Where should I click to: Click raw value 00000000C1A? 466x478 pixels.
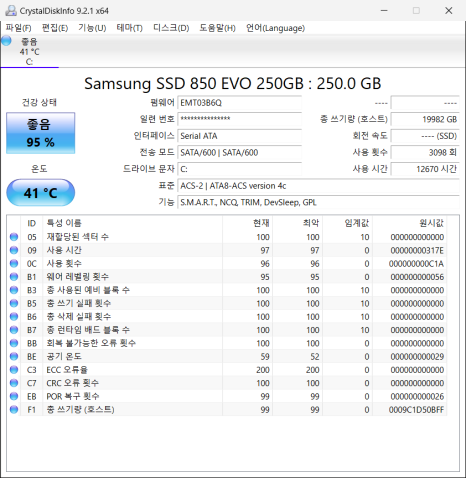416,264
